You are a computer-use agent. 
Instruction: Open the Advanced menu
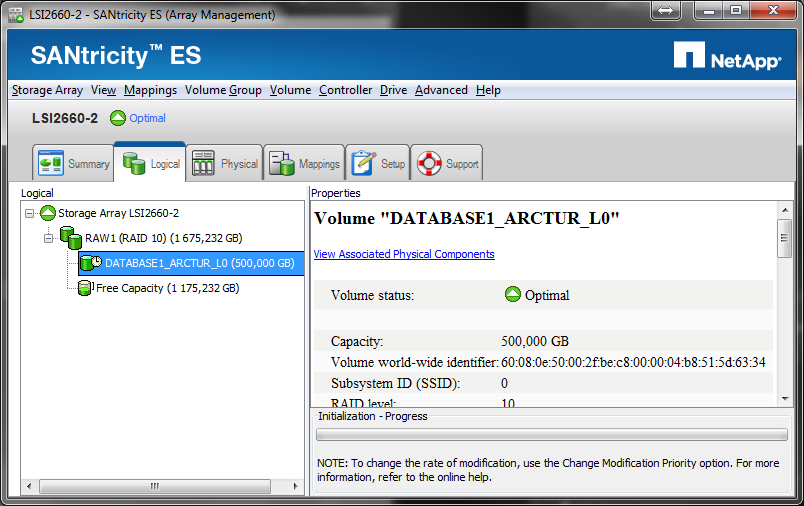click(441, 90)
